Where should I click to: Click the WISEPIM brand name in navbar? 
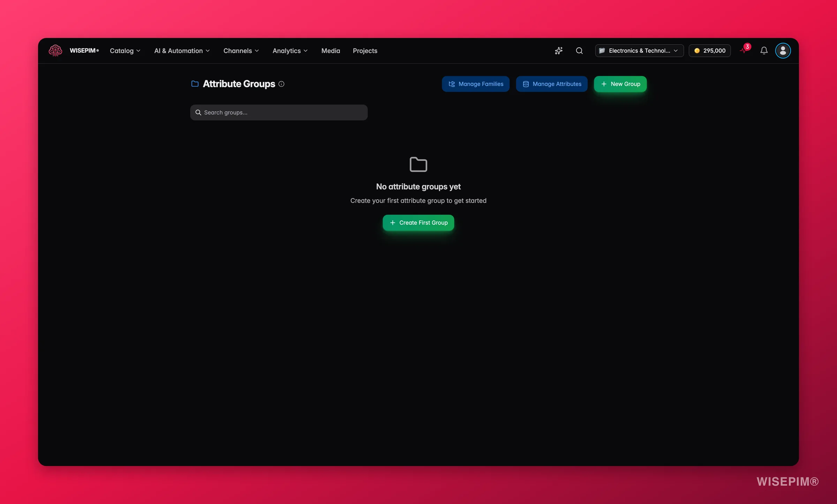(84, 51)
